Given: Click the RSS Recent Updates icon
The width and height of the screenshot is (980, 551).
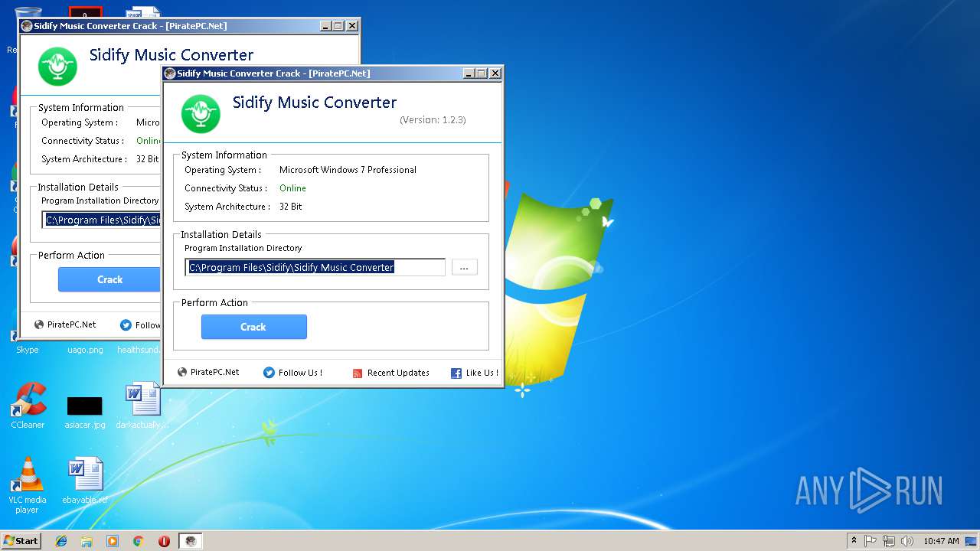Looking at the screenshot, I should (358, 373).
